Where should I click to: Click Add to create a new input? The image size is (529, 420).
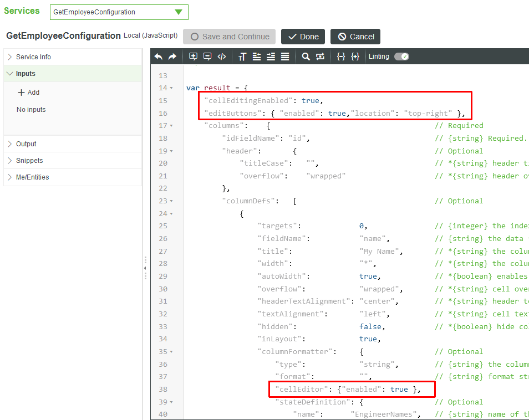(x=29, y=93)
